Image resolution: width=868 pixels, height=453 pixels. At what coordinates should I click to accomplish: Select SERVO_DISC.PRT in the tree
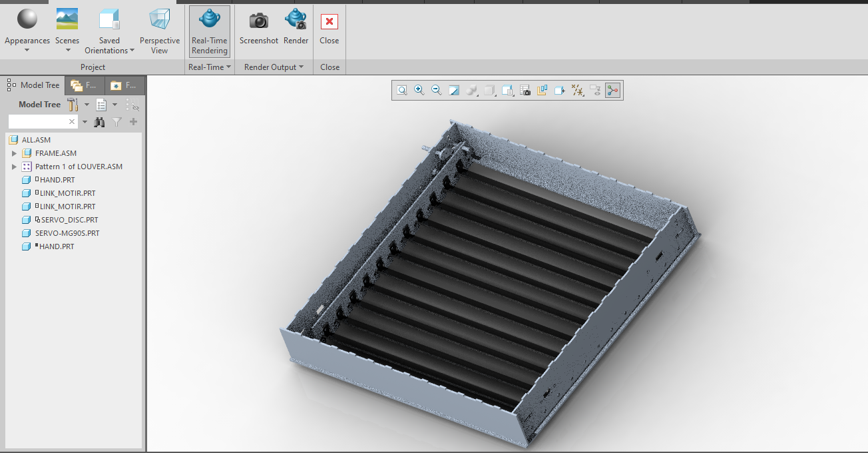pyautogui.click(x=69, y=220)
